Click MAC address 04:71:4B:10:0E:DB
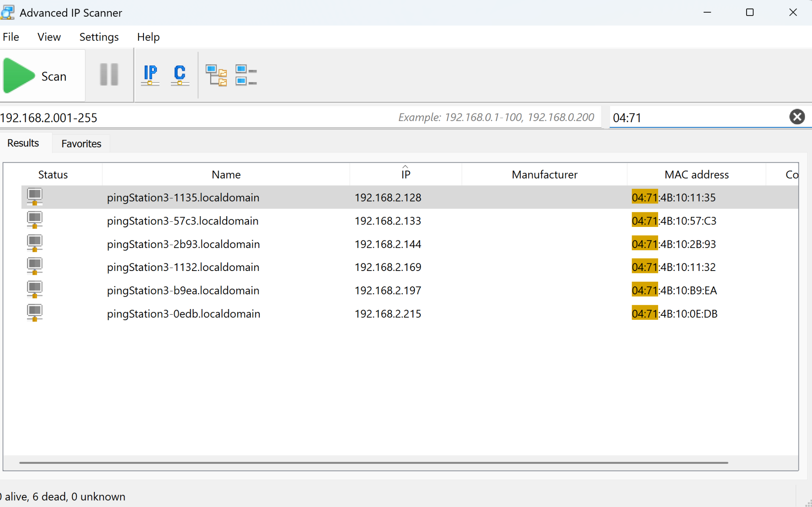812x507 pixels. [675, 314]
